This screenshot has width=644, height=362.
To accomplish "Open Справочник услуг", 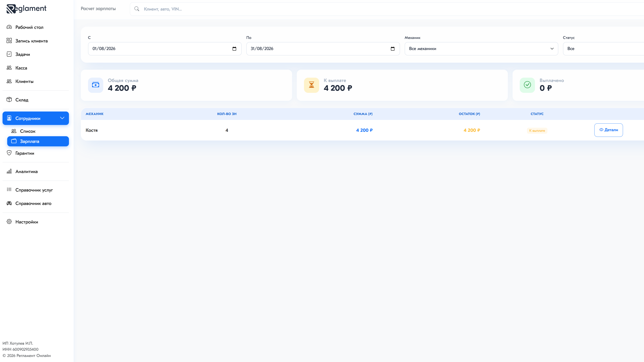I will (x=36, y=190).
